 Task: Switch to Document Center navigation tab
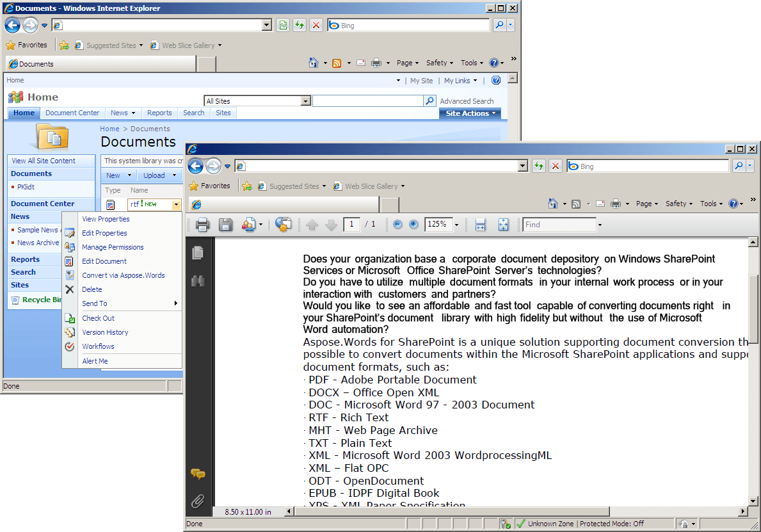click(x=72, y=113)
